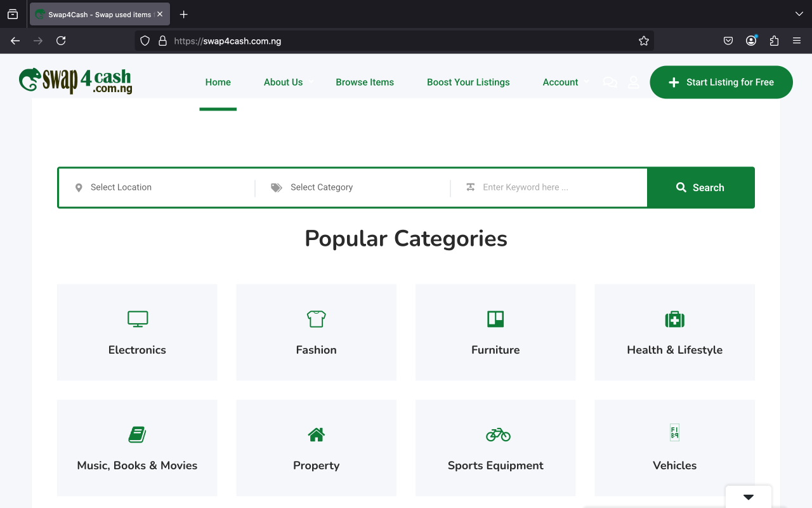Click Start Listing for Free button
Image resolution: width=812 pixels, height=508 pixels.
tap(721, 83)
